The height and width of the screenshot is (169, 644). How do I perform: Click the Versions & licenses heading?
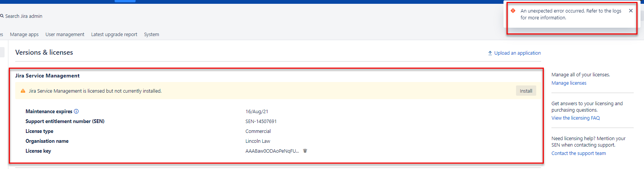click(44, 52)
